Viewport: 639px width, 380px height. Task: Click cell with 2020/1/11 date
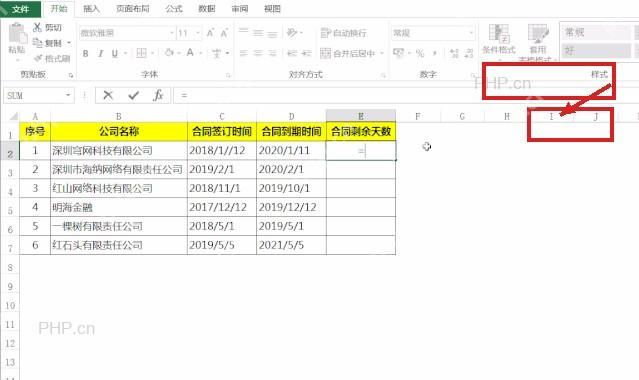tap(291, 150)
